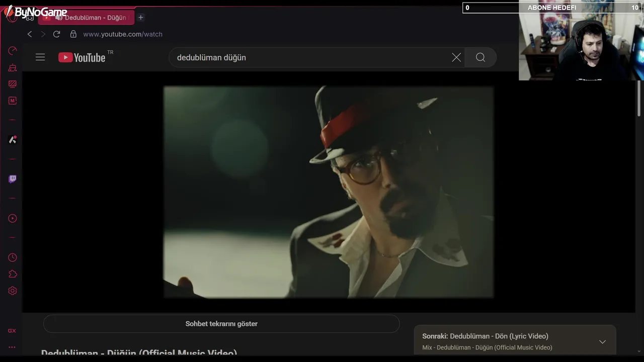Open the Player sidebar icon

click(13, 218)
